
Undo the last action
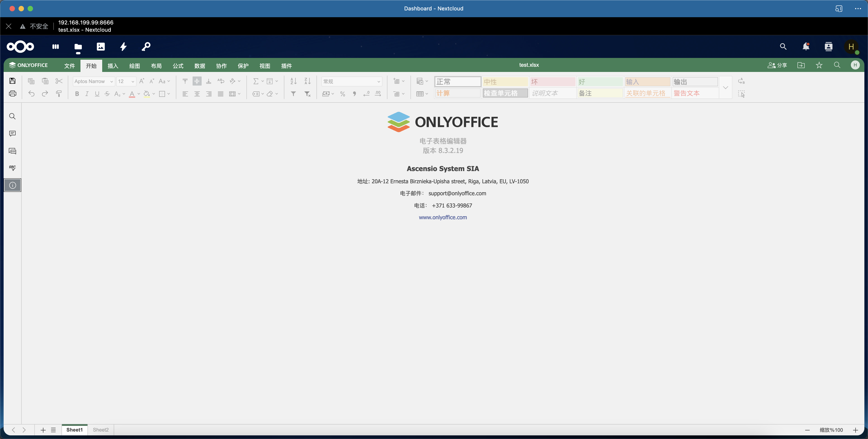pos(31,93)
